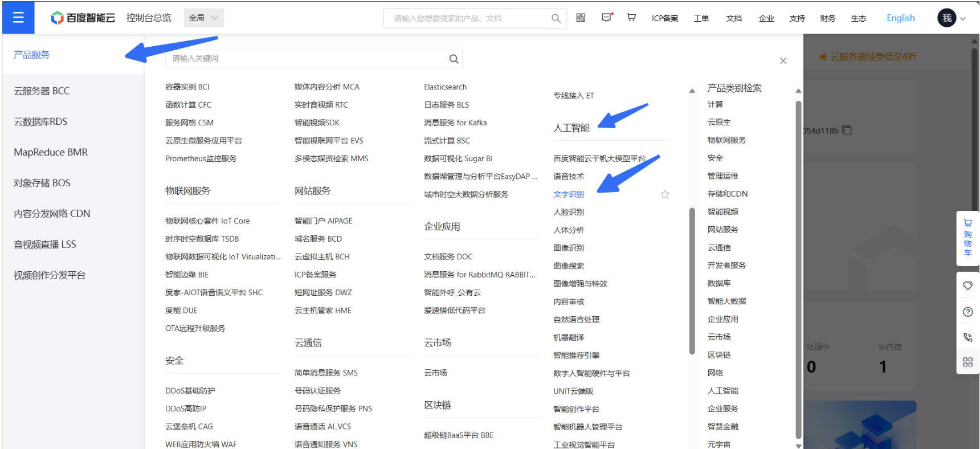Open 物联网核心套件 IoT Core
The height and width of the screenshot is (449, 980).
tap(207, 221)
